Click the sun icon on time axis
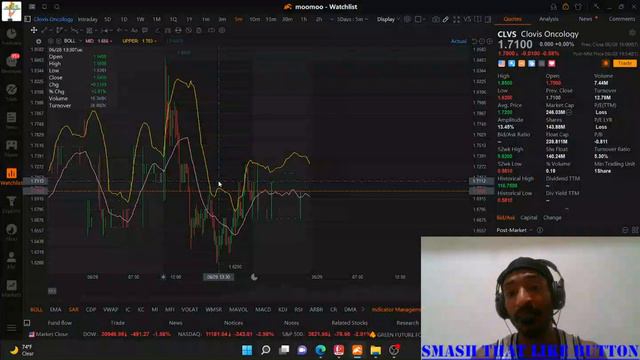This screenshot has width=640, height=360. tap(163, 277)
